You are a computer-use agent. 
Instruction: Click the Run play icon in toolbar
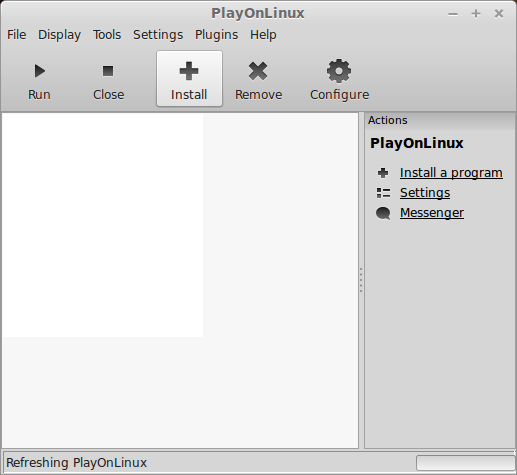point(40,71)
